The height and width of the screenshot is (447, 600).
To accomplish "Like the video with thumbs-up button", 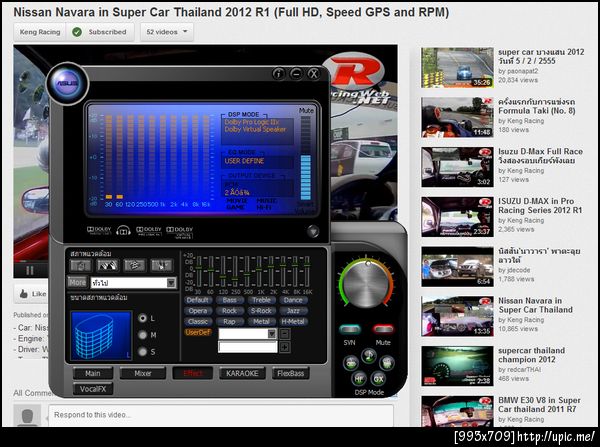I will point(32,294).
